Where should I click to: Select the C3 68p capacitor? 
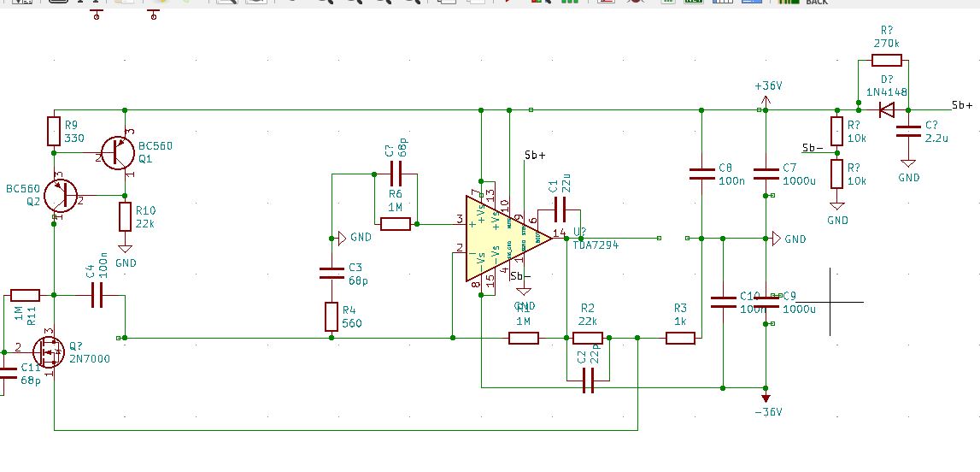point(332,273)
